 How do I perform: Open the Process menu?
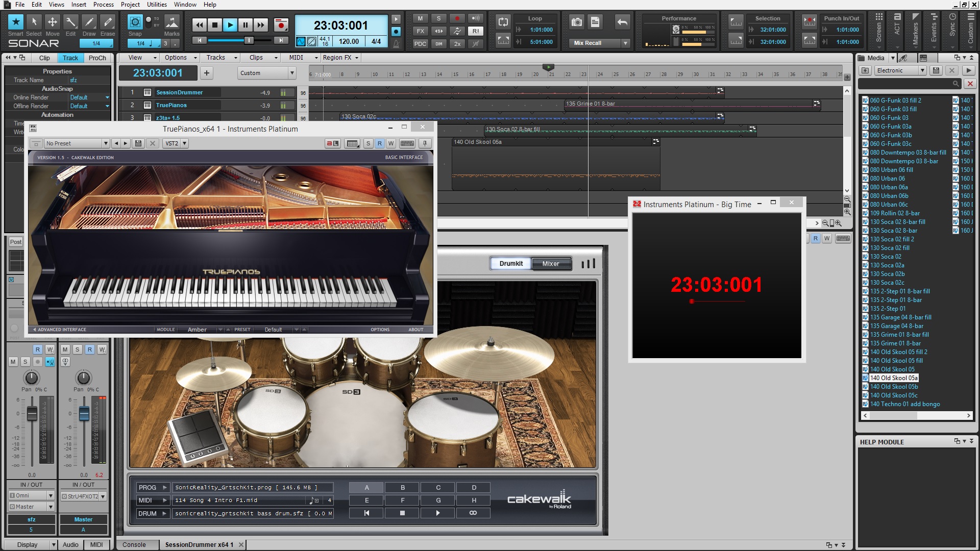104,5
